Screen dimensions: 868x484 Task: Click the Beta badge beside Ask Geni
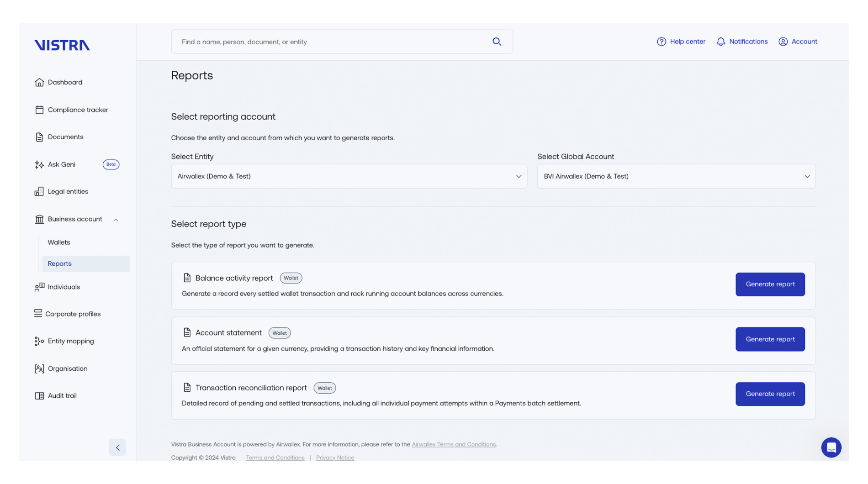111,164
